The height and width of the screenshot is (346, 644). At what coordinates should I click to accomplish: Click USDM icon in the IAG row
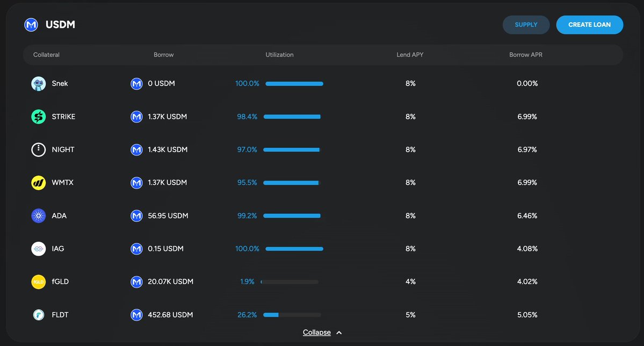point(136,249)
